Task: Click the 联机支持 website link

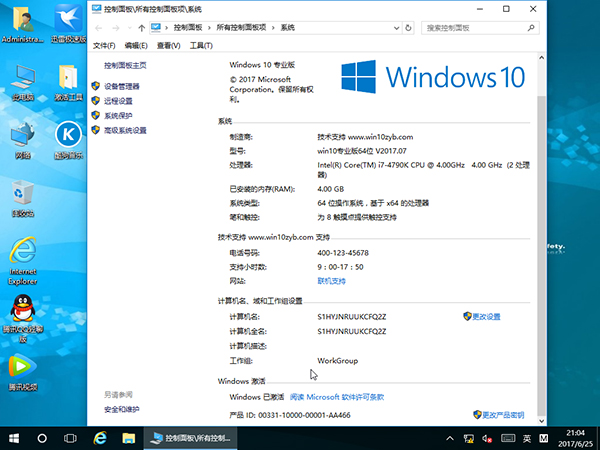Action: click(331, 281)
